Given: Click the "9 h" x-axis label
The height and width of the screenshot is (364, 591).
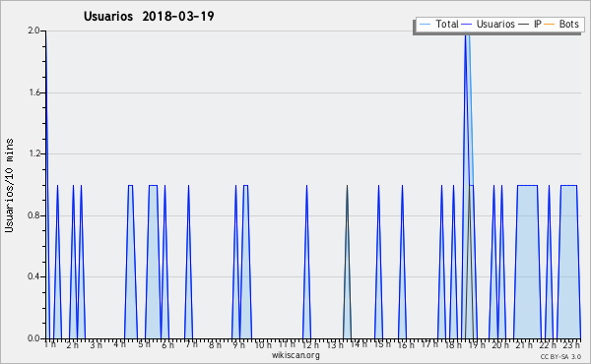Looking at the screenshot, I should 238,344.
